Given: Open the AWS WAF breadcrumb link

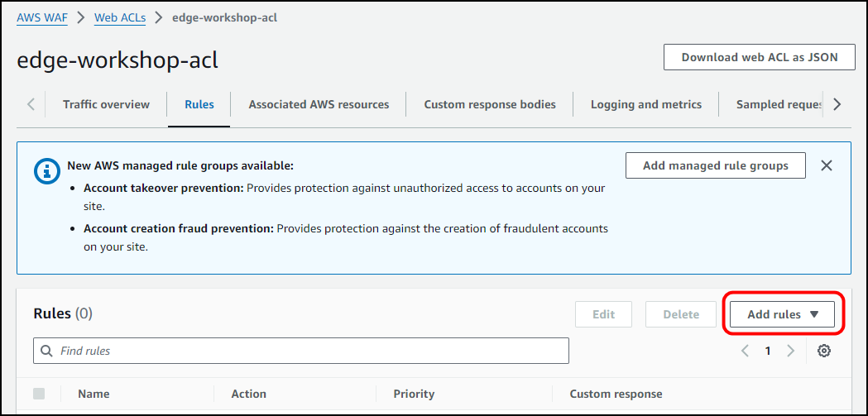Looking at the screenshot, I should coord(42,17).
